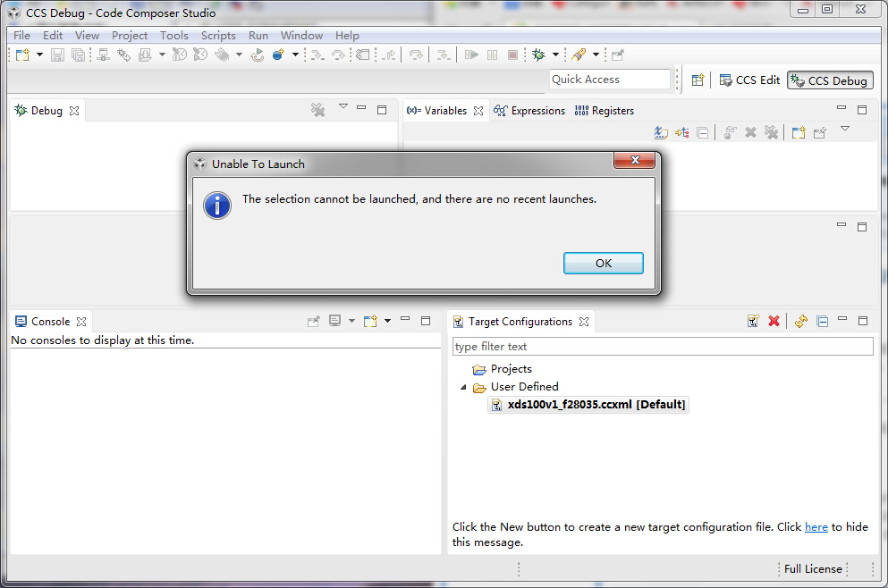
Task: Click the blue ball breakpoint toolbar icon
Action: pyautogui.click(x=278, y=55)
